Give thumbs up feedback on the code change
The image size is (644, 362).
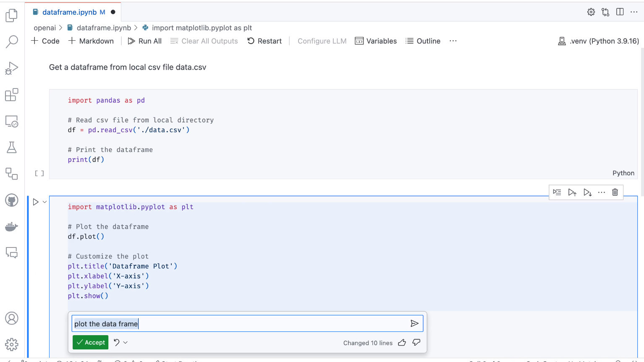[402, 342]
